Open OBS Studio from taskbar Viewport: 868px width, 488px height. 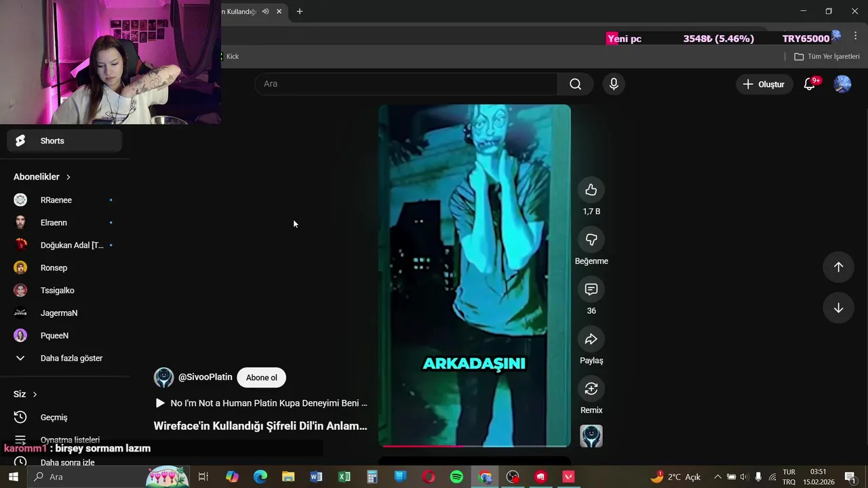pos(513,476)
